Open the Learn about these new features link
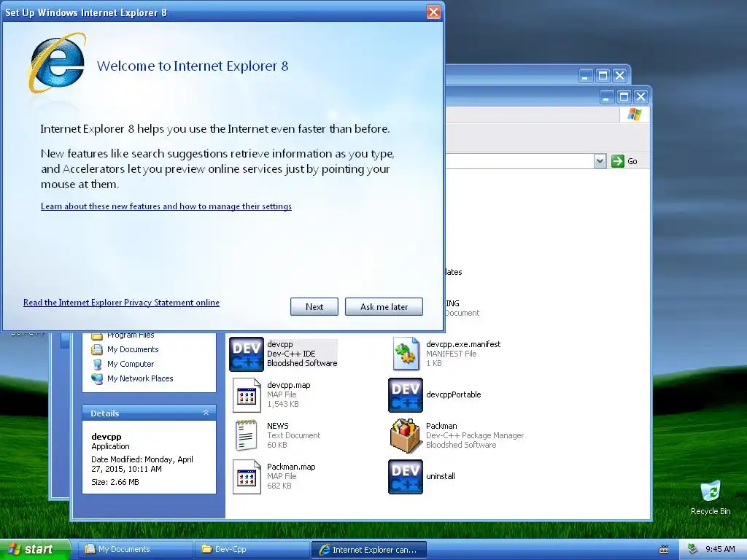Viewport: 747px width, 560px height. (x=166, y=206)
